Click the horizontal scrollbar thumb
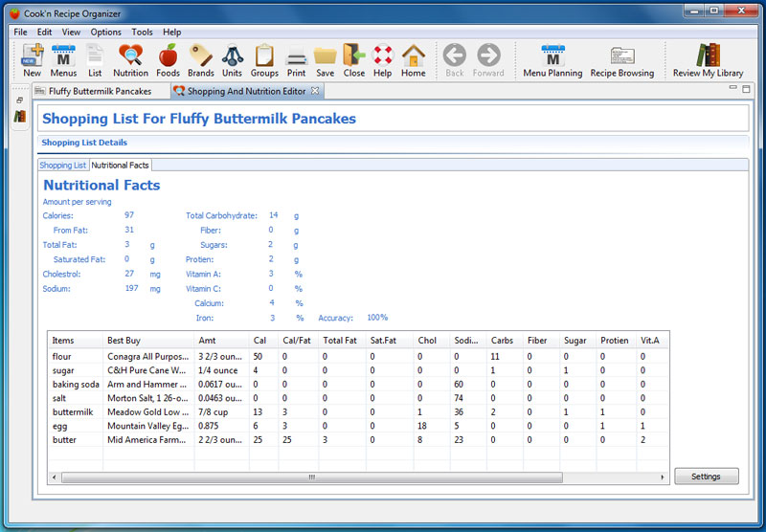This screenshot has height=532, width=766. tap(312, 477)
